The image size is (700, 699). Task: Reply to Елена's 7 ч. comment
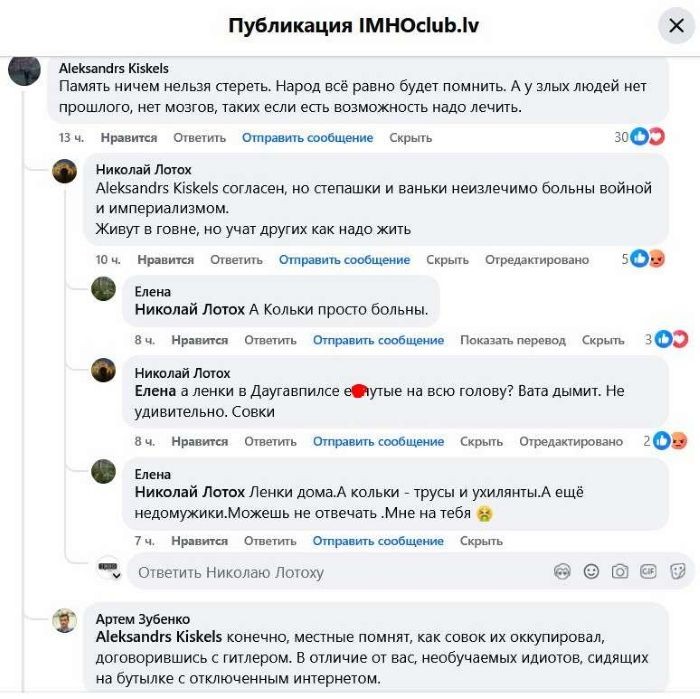[270, 541]
